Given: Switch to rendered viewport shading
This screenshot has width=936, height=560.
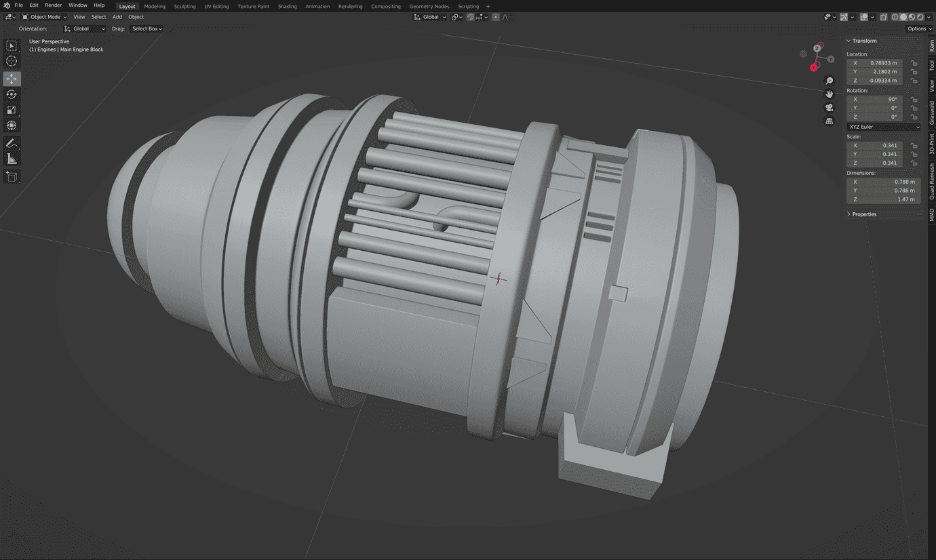Looking at the screenshot, I should (x=919, y=17).
